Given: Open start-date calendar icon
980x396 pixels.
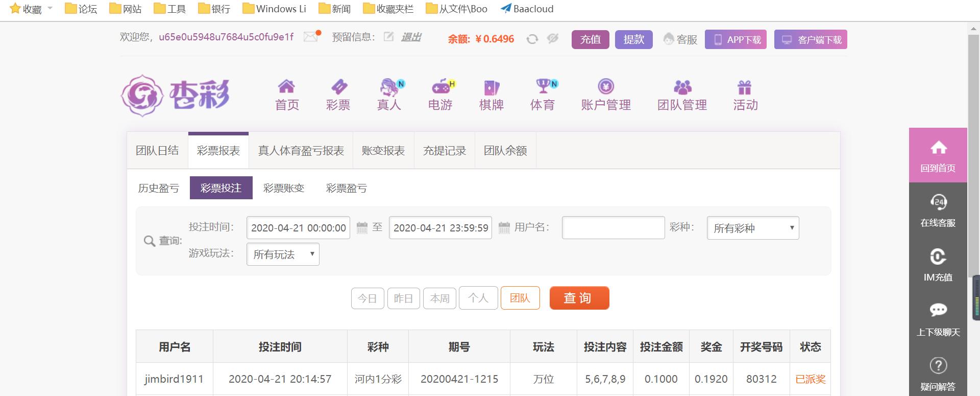Looking at the screenshot, I should tap(362, 227).
